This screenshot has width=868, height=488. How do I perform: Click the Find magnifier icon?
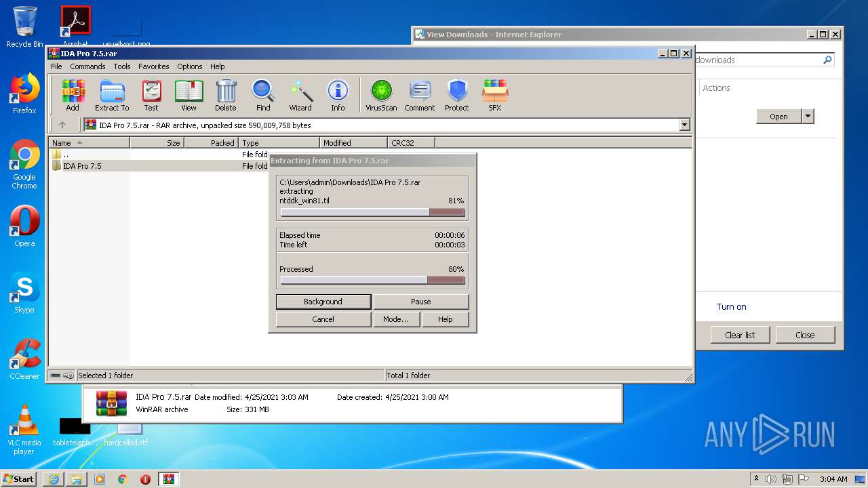[263, 95]
